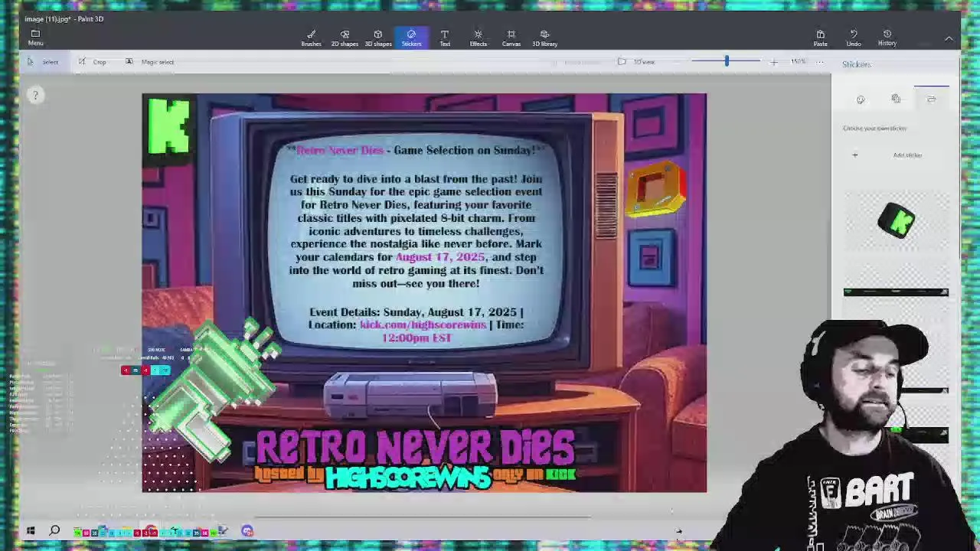
Task: Switch to the custom stickers folder tab
Action: [931, 99]
